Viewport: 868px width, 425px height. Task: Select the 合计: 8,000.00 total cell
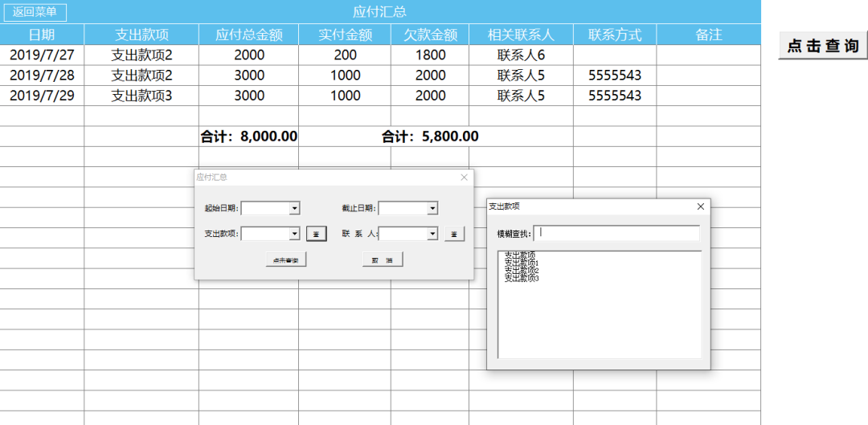(x=248, y=137)
